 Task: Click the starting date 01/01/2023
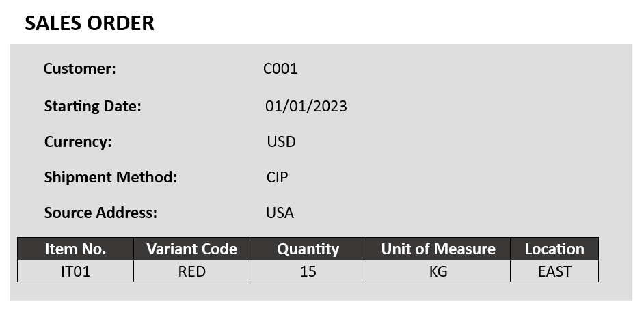306,107
